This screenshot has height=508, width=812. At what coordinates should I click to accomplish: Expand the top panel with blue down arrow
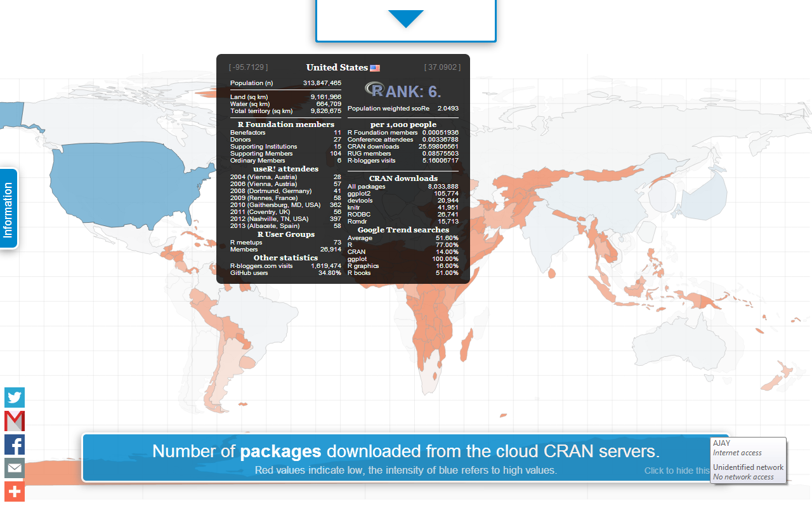[405, 19]
